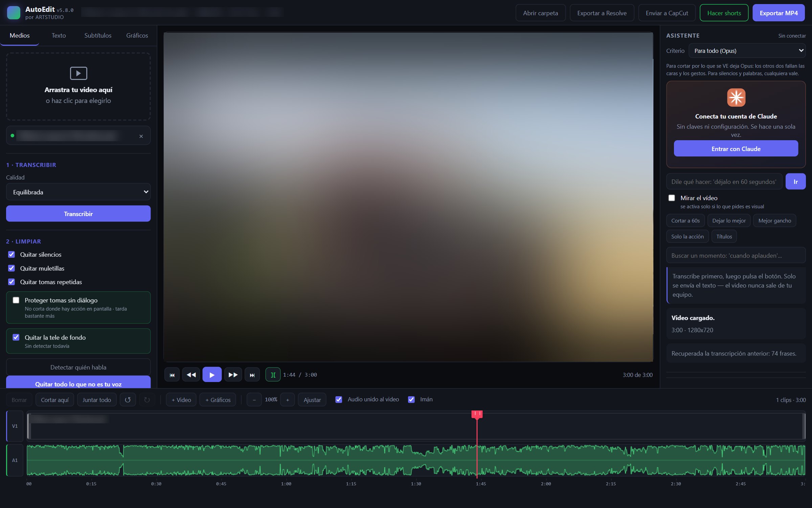Zoom in the timeline with plus
The image size is (812, 508).
(288, 400)
